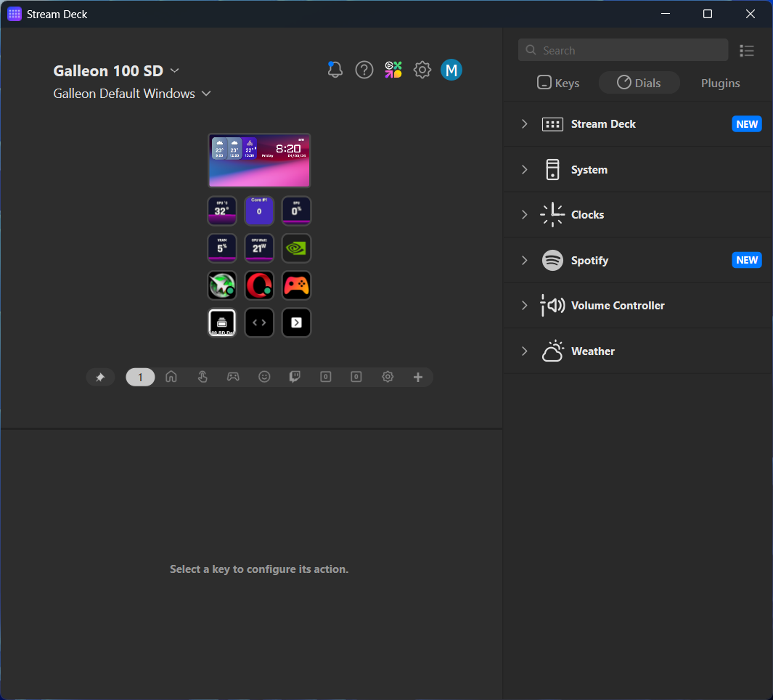Switch to the Plugins tab

point(719,82)
